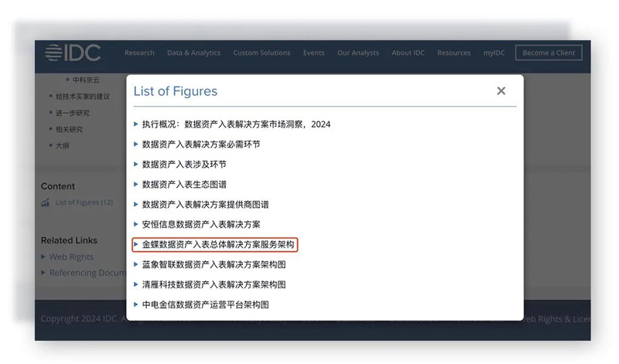
Task: Open the About IDC menu
Action: pos(408,53)
